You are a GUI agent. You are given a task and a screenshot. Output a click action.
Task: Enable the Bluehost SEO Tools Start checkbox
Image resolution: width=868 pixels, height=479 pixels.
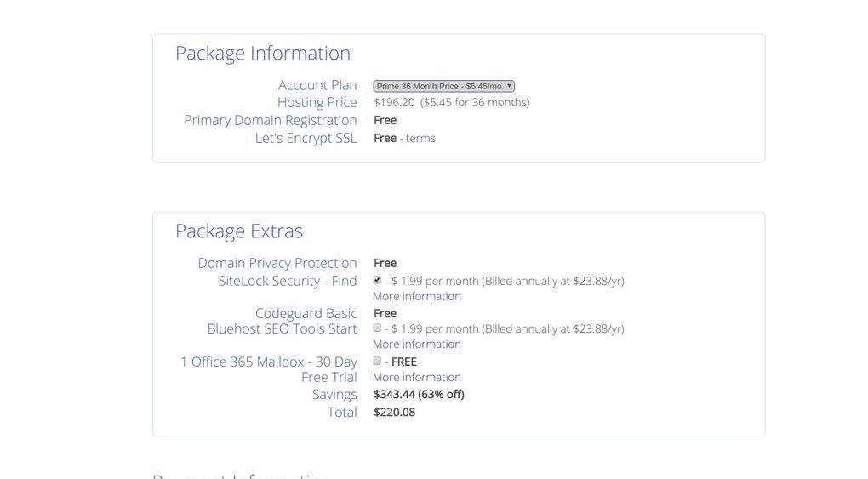tap(377, 328)
